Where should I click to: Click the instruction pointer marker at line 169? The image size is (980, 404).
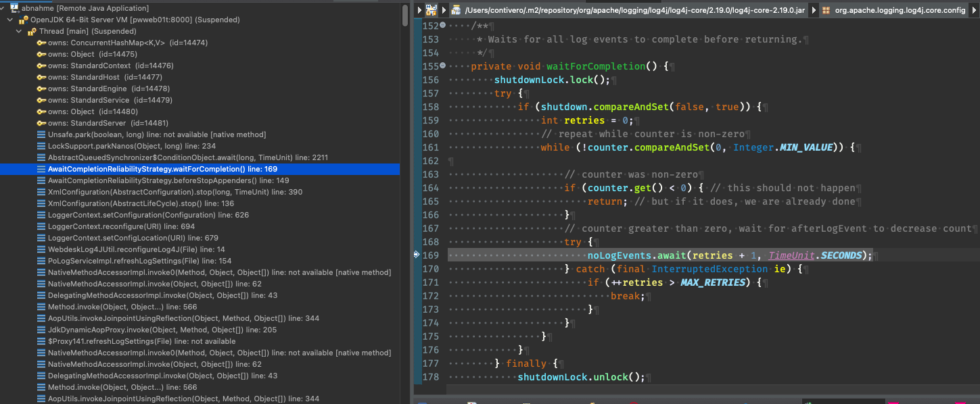[x=417, y=255]
